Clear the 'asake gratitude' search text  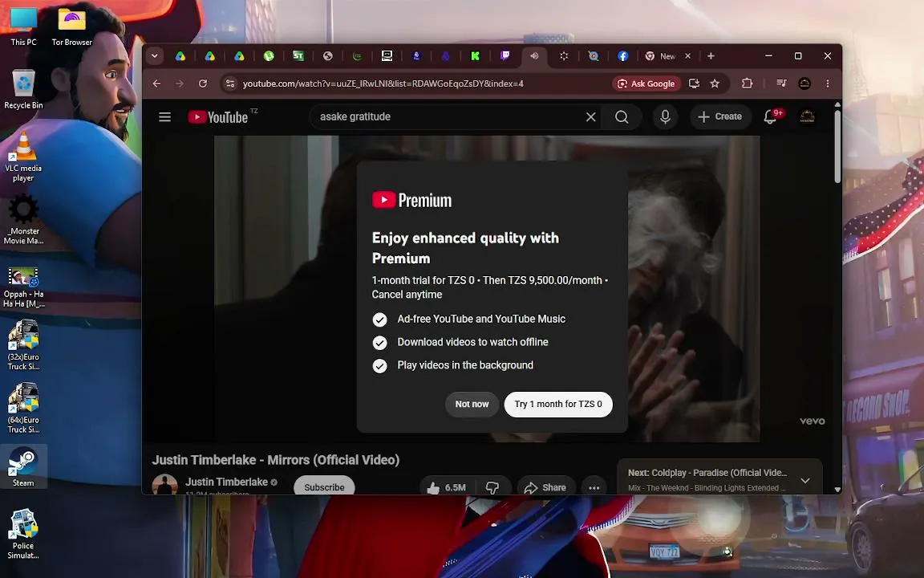[590, 116]
